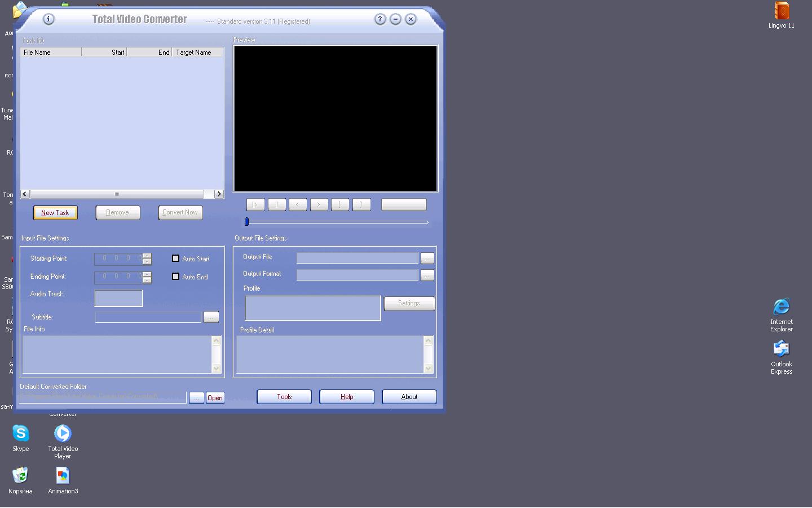Browse default converted folder ellipsis button
This screenshot has height=508, width=812.
(196, 398)
